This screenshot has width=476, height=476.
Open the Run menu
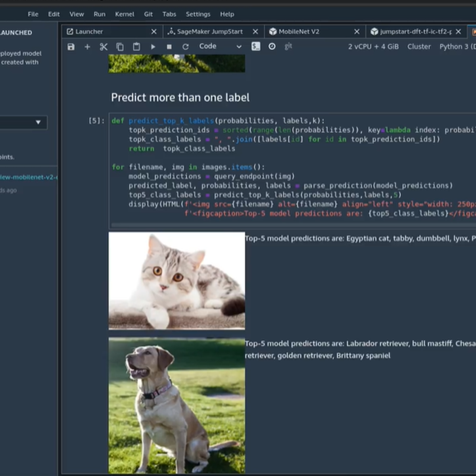(100, 14)
